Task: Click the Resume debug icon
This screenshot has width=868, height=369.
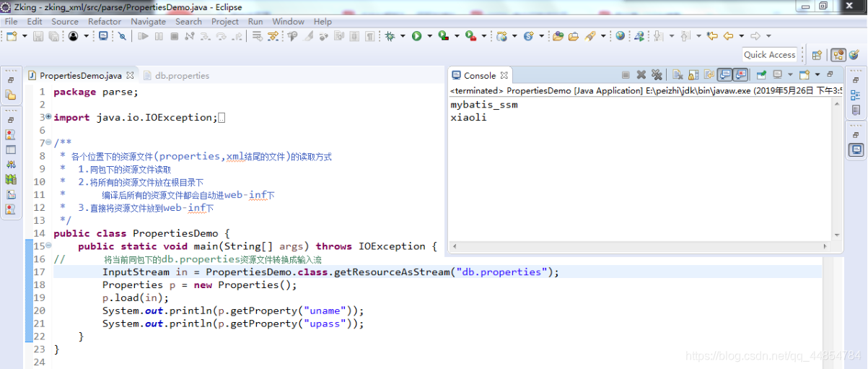Action: 144,36
